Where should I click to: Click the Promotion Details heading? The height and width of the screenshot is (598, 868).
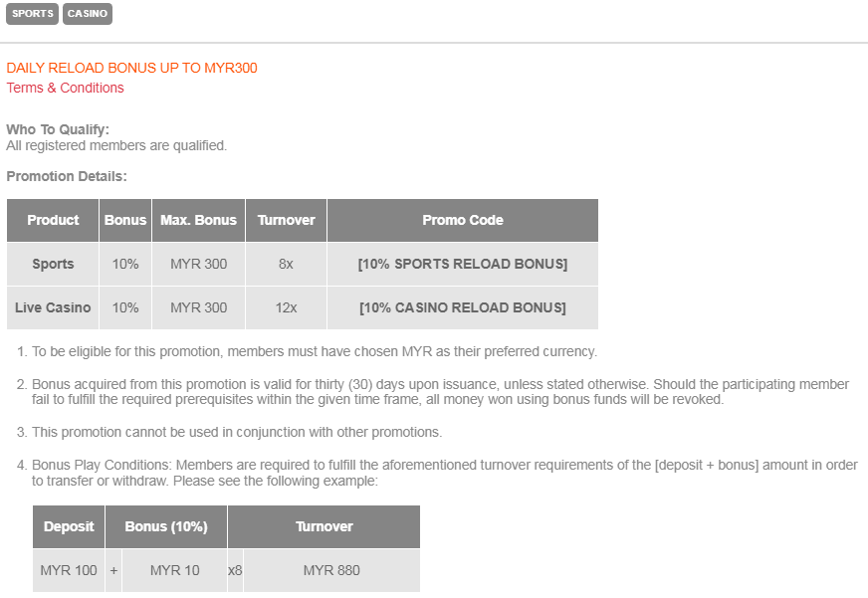pyautogui.click(x=67, y=176)
